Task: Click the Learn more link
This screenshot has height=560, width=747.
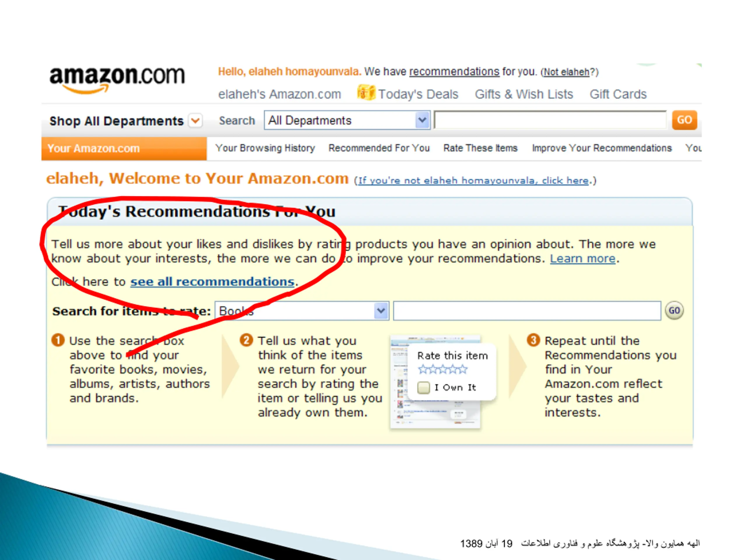Action: coord(582,259)
